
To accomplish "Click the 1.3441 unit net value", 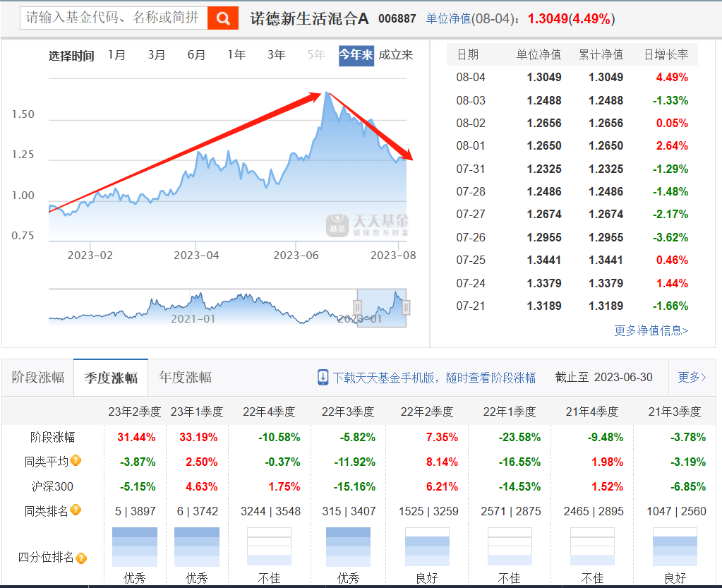I will pos(544,260).
